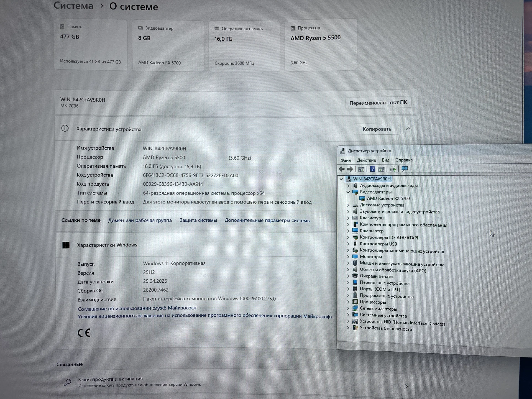Open the Защита системы link

click(x=198, y=220)
